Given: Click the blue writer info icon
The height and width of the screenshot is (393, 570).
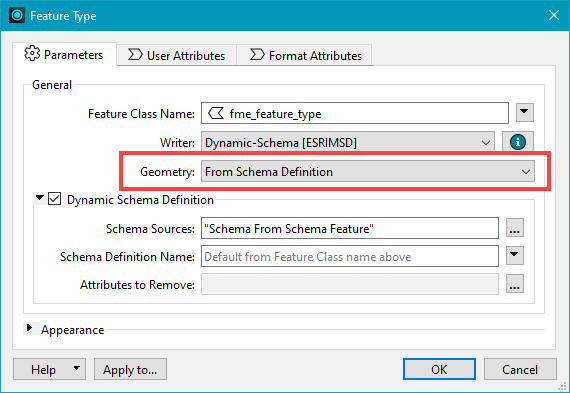Looking at the screenshot, I should click(x=518, y=142).
